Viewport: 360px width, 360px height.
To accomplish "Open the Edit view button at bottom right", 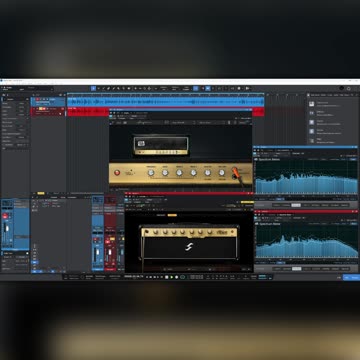I will (x=339, y=277).
